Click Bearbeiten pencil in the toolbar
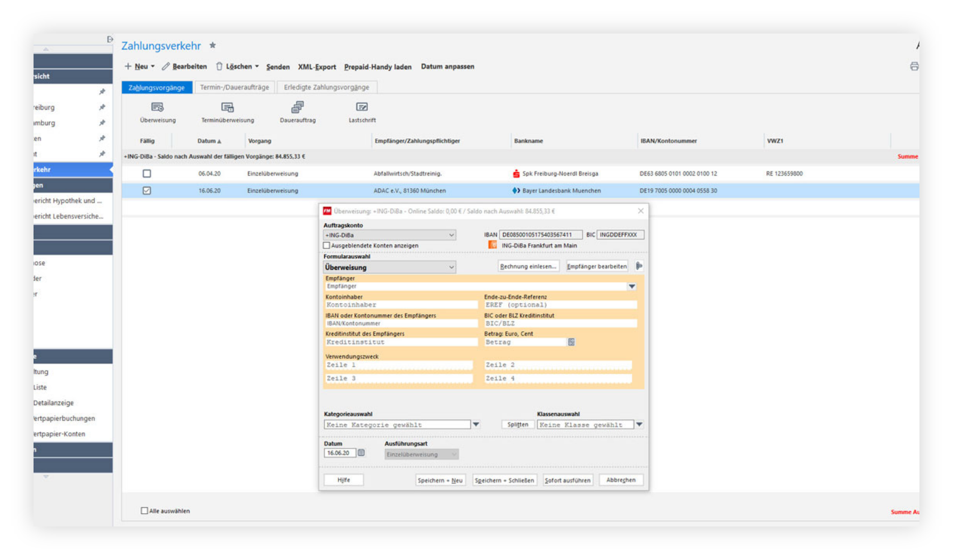Screen dimensions: 953x560 (x=184, y=67)
